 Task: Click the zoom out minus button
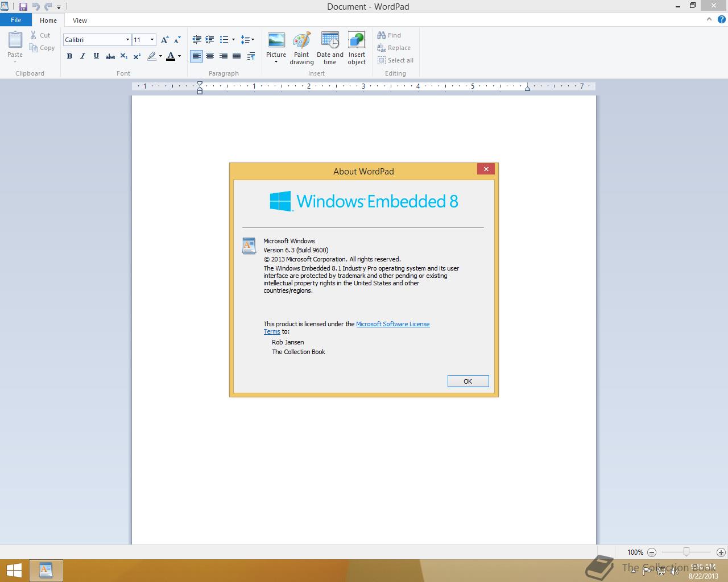(x=652, y=552)
